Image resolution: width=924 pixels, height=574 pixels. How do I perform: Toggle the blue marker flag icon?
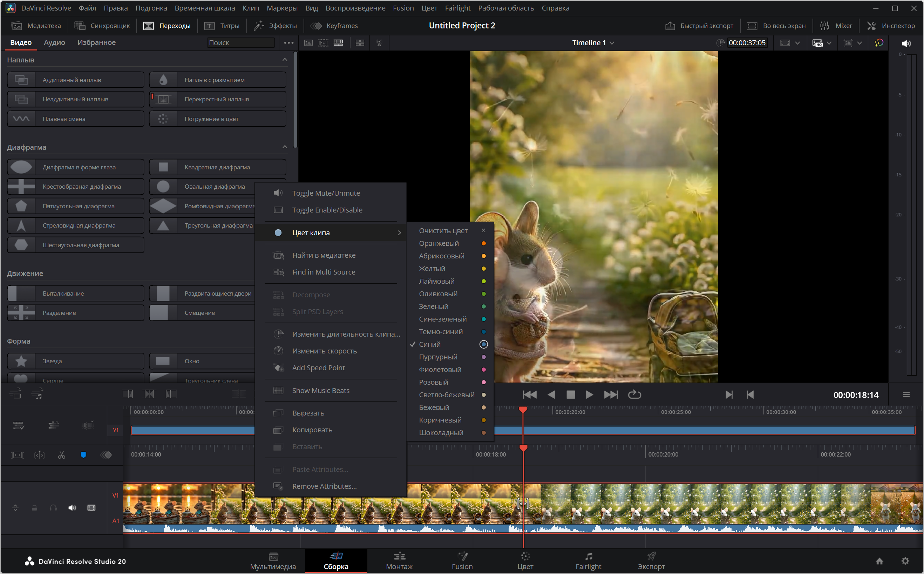click(x=83, y=455)
